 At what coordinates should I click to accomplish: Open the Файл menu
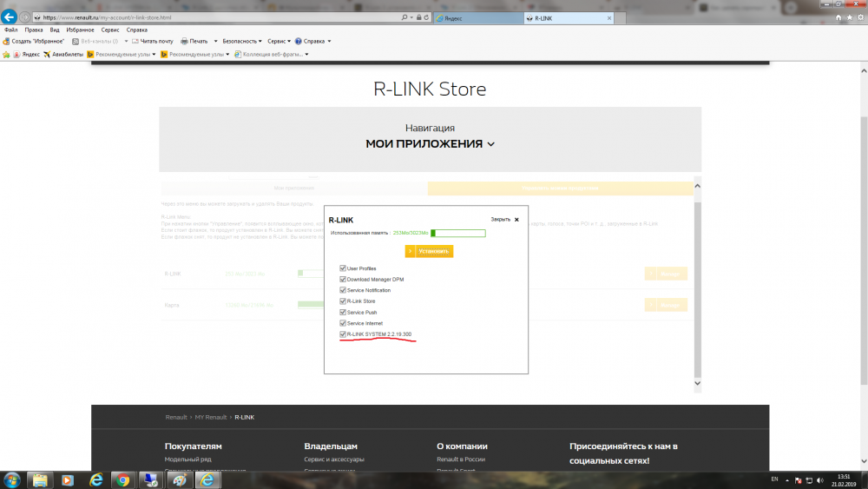11,30
